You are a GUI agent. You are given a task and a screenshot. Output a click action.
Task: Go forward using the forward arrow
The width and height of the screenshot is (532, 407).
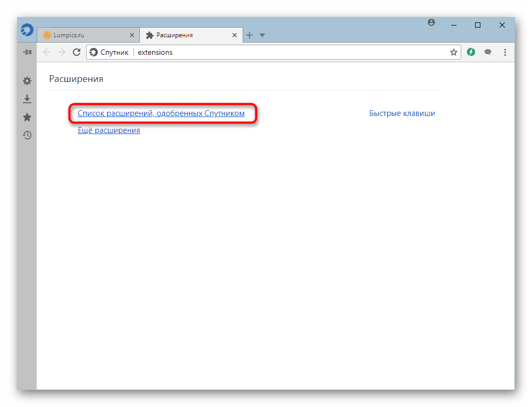tap(61, 52)
